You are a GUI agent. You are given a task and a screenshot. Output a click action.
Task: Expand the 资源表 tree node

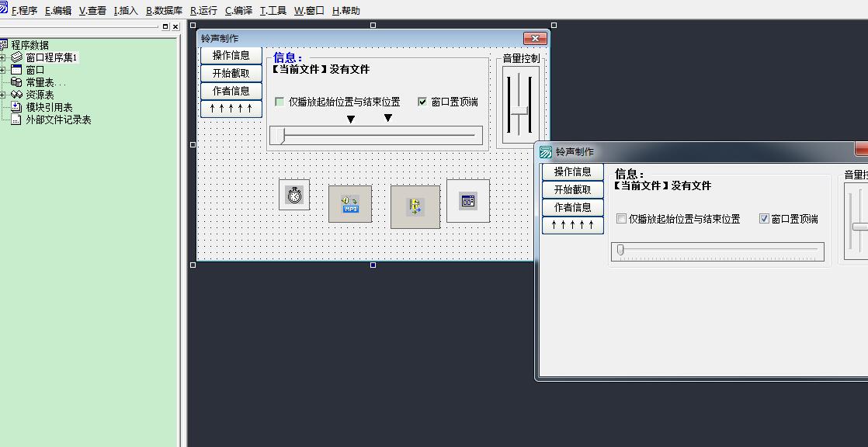click(x=3, y=95)
